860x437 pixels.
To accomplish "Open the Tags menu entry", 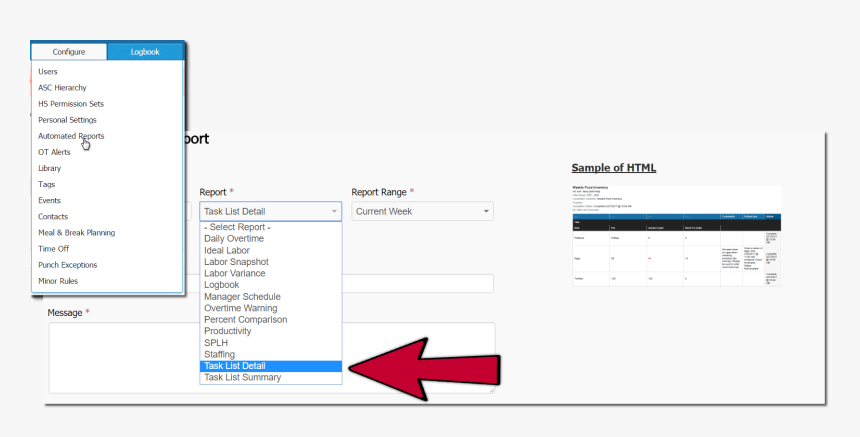I will click(46, 184).
